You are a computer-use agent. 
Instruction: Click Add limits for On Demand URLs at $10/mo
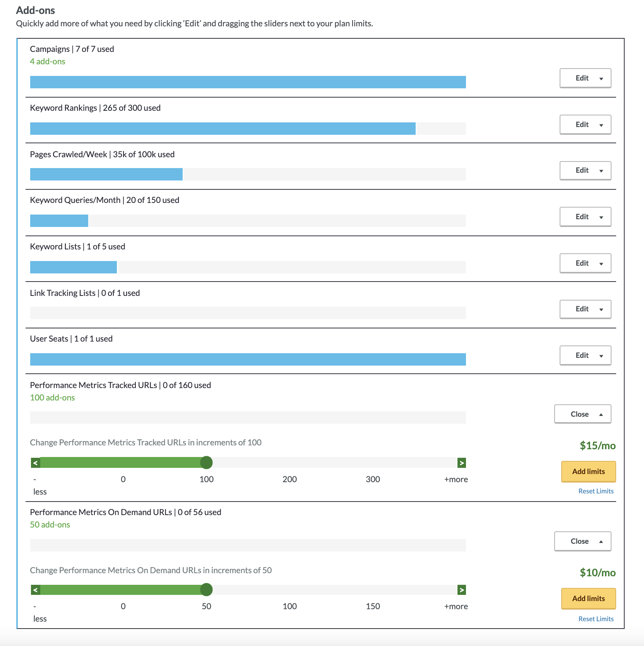pyautogui.click(x=588, y=598)
